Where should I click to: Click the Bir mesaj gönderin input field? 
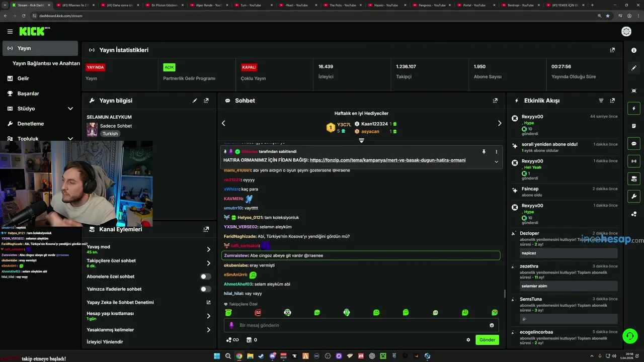click(361, 325)
